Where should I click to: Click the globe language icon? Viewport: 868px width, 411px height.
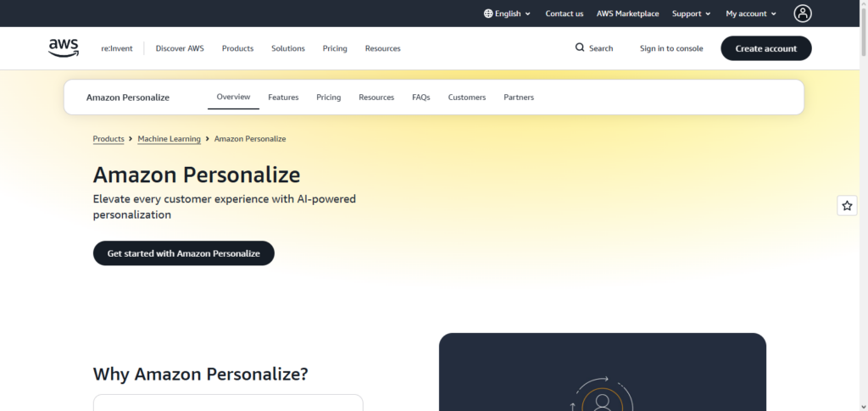[x=488, y=14]
